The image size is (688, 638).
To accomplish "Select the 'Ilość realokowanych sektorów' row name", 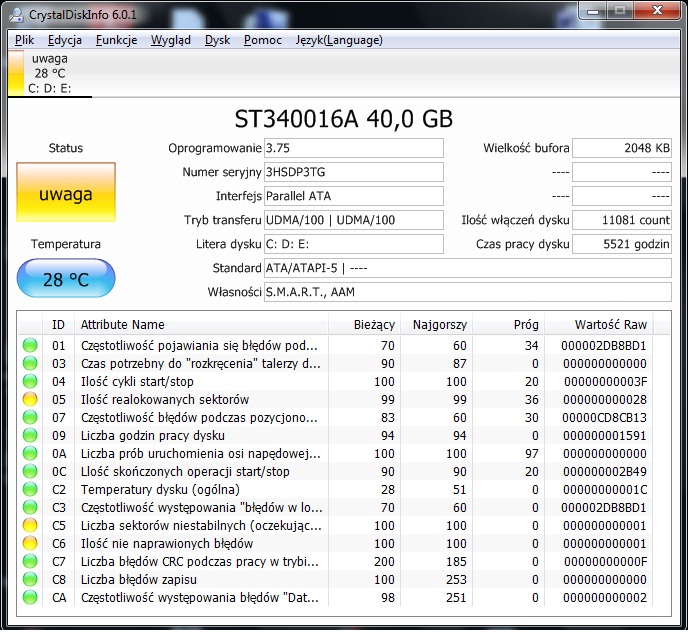I will 165,399.
